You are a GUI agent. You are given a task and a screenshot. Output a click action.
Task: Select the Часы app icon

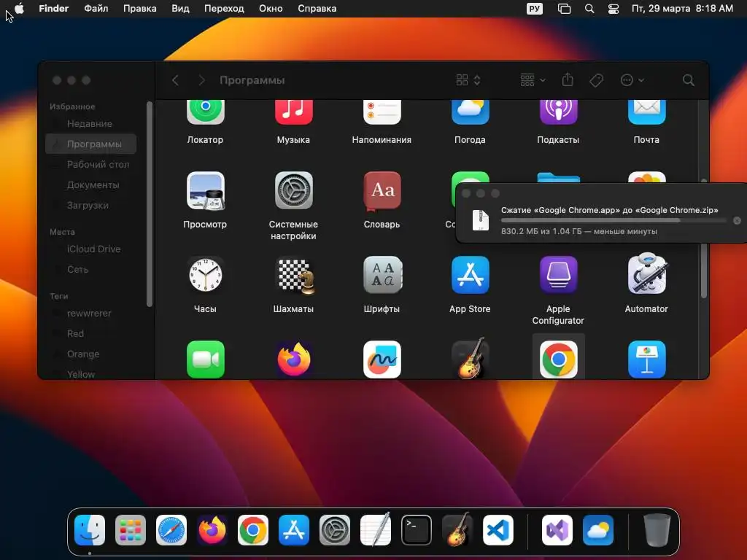pyautogui.click(x=205, y=275)
